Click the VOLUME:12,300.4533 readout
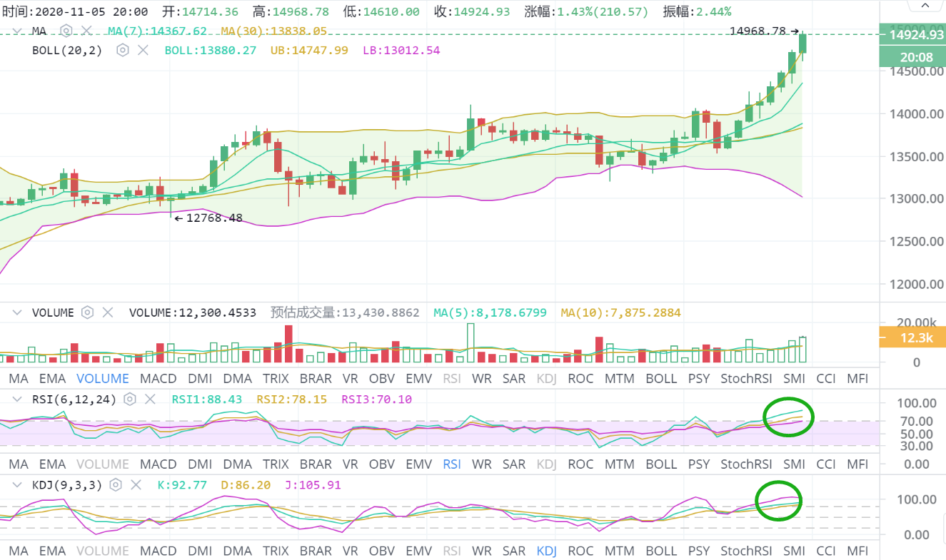Viewport: 946px width, 560px height. pos(193,312)
